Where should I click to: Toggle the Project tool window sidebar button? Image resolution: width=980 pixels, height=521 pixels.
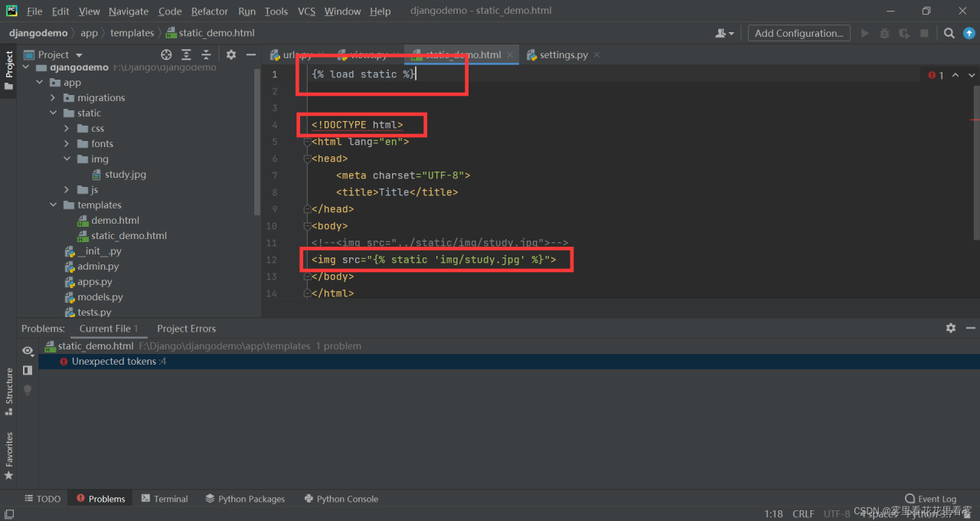click(9, 70)
